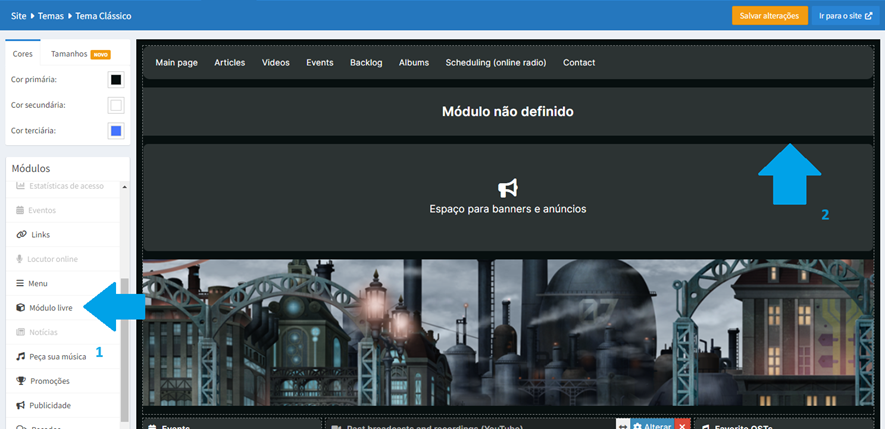The image size is (885, 429).
Task: Click the NOVO badge on Tamanhos
Action: coord(100,55)
